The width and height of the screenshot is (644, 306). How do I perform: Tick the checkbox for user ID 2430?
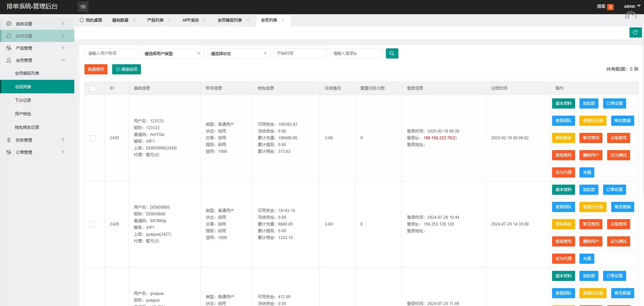coord(93,138)
